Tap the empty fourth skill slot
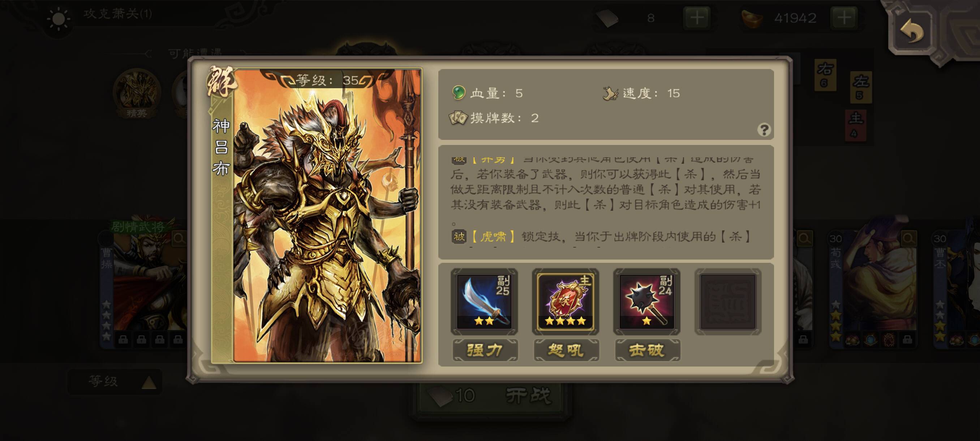This screenshot has width=980, height=441. click(x=728, y=301)
